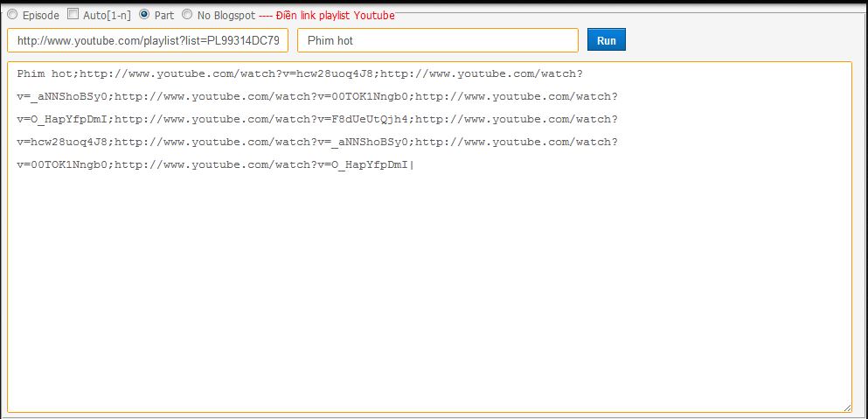
Task: Click the blue Run button
Action: 606,40
